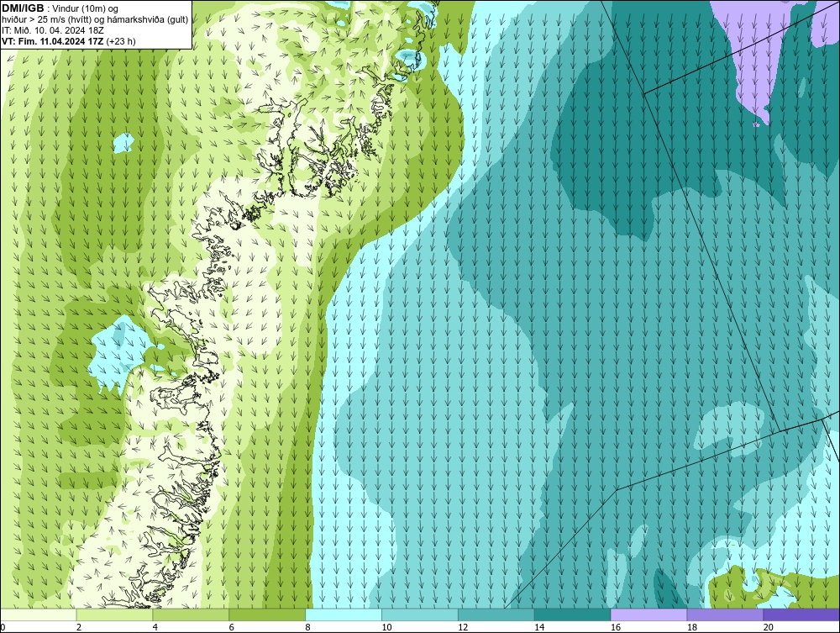The width and height of the screenshot is (840, 633).
Task: Select the 16–18 m/s lavender legend swatch
Action: [x=648, y=615]
